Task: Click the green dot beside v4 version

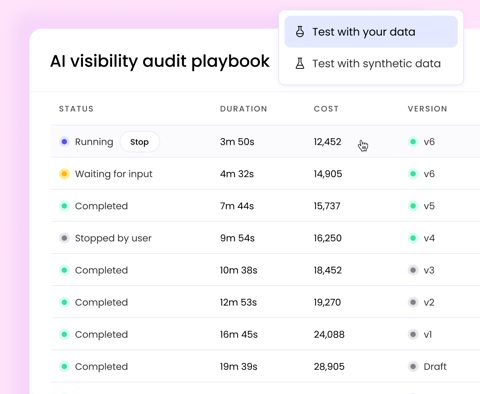Action: click(x=413, y=238)
